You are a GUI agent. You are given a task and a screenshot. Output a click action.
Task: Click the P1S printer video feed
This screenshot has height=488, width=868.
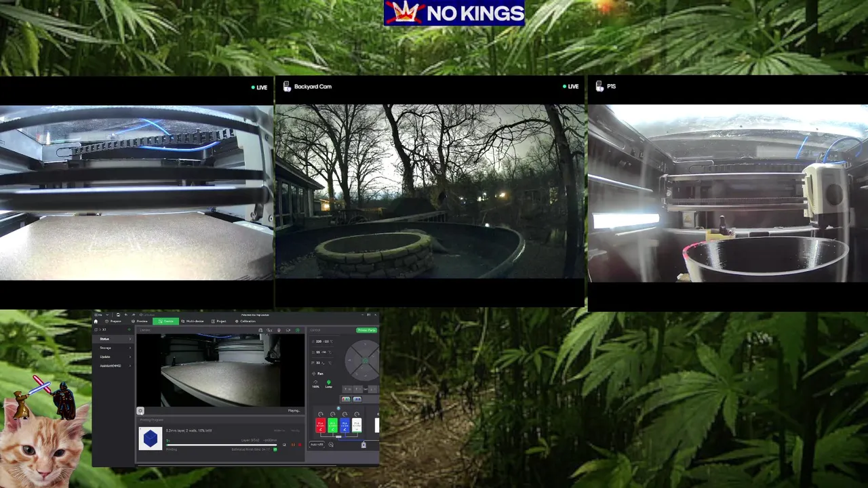(x=728, y=193)
